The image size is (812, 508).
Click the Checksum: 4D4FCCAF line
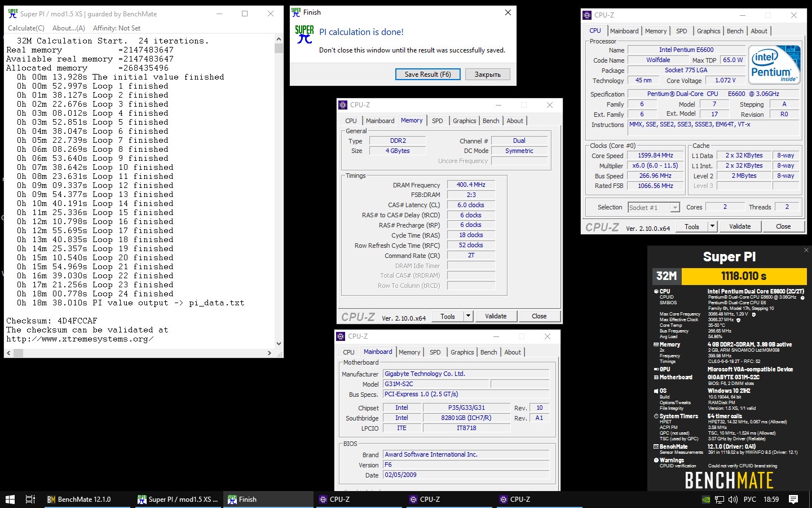click(52, 321)
